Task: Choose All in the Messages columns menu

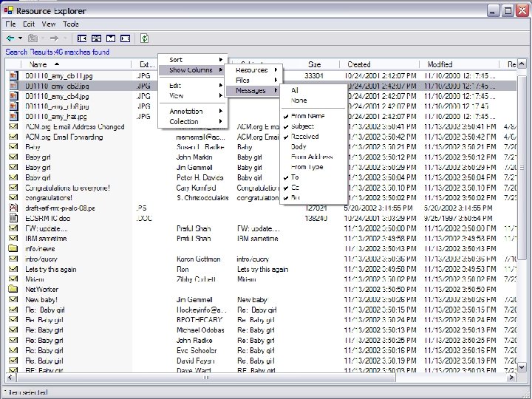Action: pyautogui.click(x=313, y=90)
